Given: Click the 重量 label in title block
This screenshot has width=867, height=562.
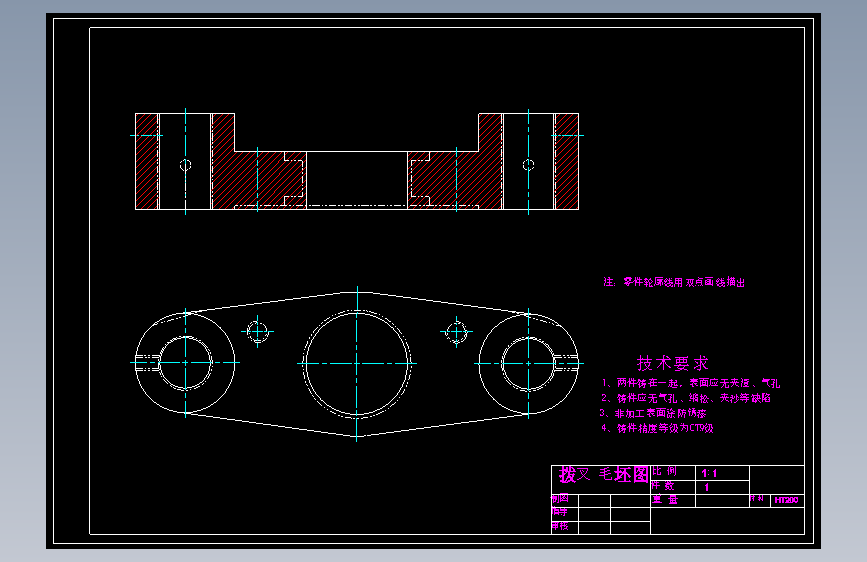Looking at the screenshot, I should point(665,499).
